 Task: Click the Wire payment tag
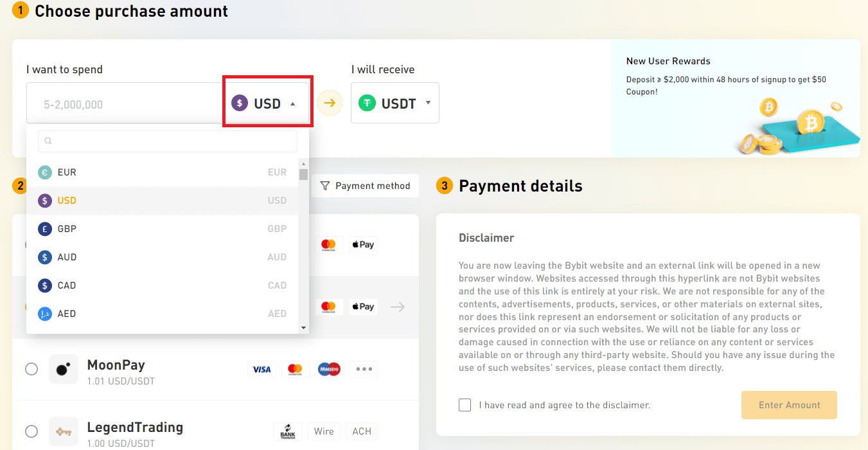point(324,431)
